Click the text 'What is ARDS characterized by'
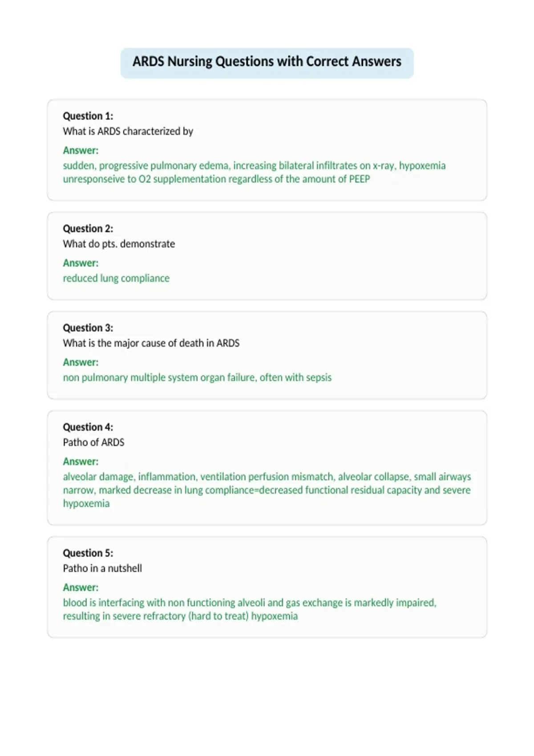534x756 pixels. point(128,131)
